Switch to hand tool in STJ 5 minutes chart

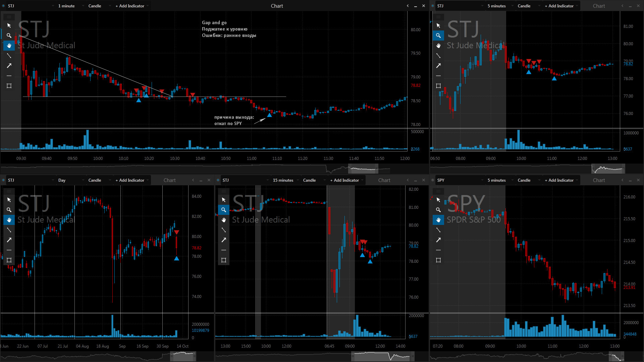point(438,46)
